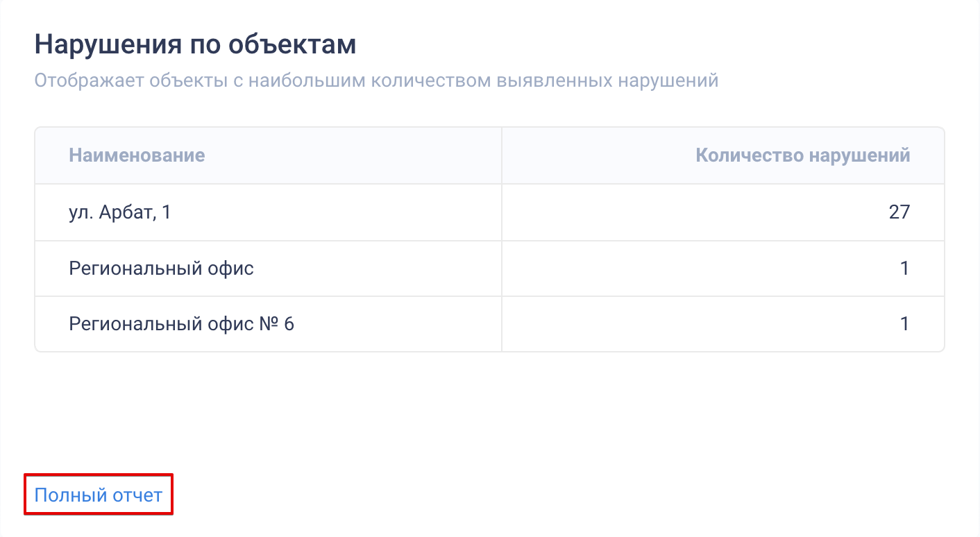Click the Нарушения по объектам heading
This screenshot has height=537, width=980.
coord(195,45)
